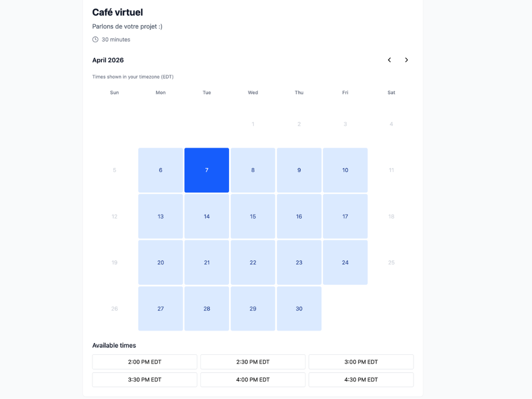
Task: Select the 3:30 PM EDT slot
Action: tap(144, 380)
